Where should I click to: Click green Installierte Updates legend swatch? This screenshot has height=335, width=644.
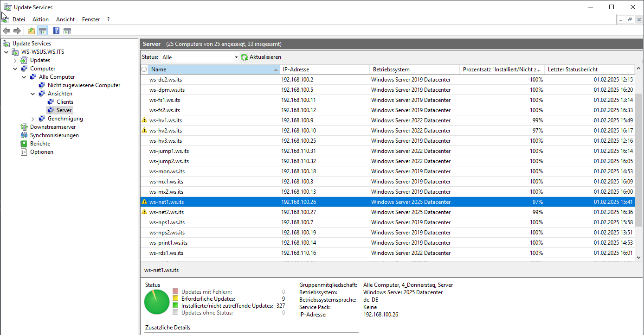(x=175, y=306)
